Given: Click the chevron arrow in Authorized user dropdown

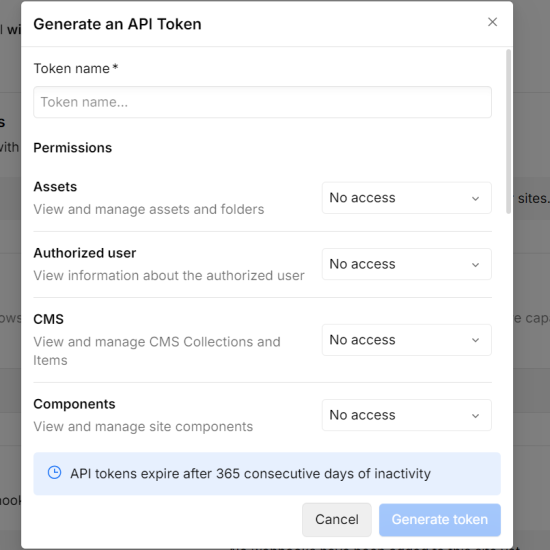Looking at the screenshot, I should 475,265.
